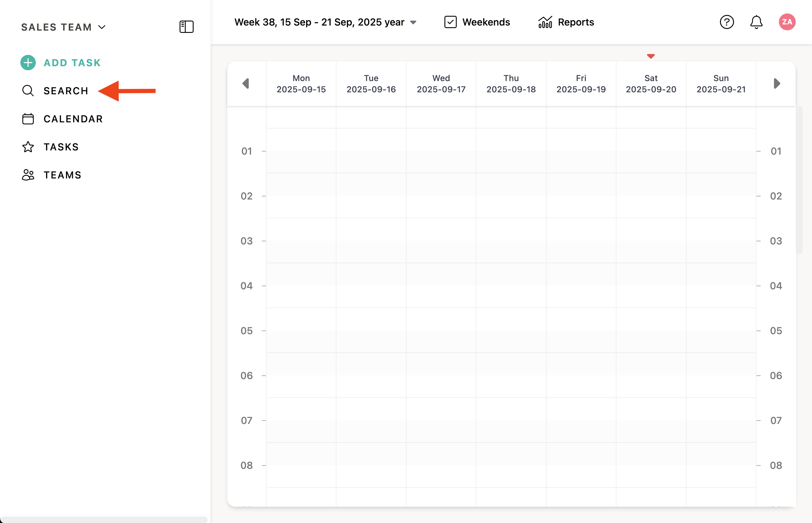
Task: Open the Week 38 date range dropdown
Action: (325, 22)
